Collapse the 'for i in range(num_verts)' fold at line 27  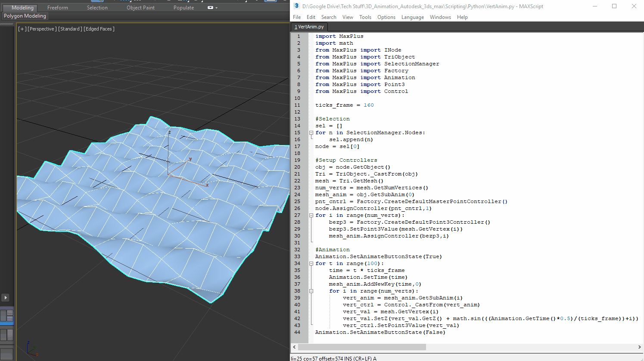311,215
